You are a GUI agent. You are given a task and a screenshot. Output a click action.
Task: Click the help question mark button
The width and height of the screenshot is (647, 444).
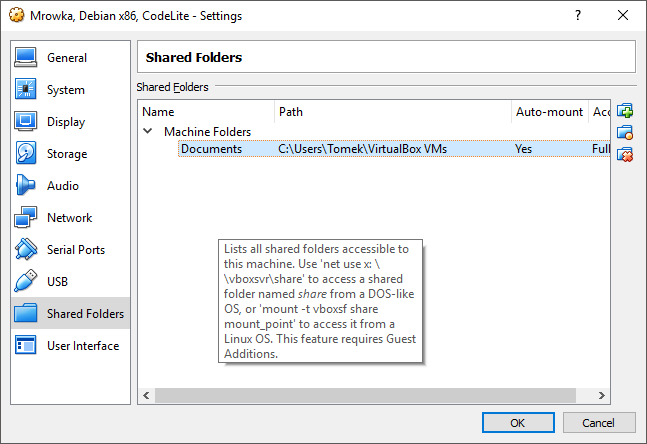click(x=578, y=16)
